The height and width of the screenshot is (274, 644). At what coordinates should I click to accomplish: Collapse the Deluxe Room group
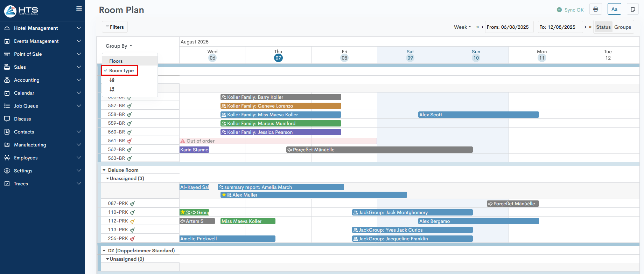pos(104,170)
